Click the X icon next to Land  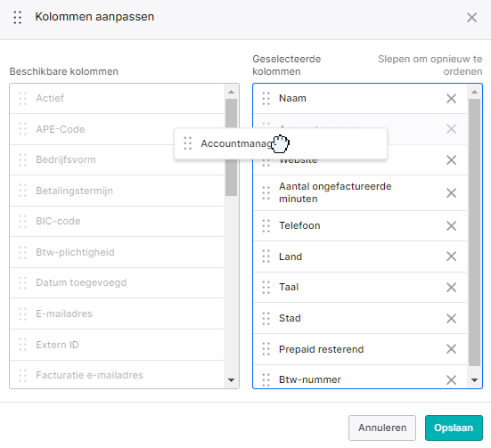coord(451,257)
